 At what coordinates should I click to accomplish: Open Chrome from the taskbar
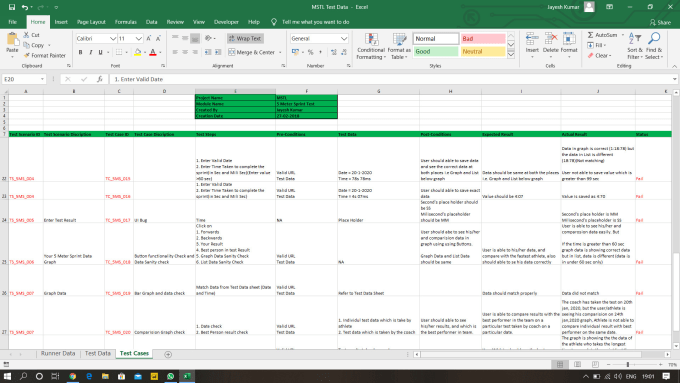72,376
